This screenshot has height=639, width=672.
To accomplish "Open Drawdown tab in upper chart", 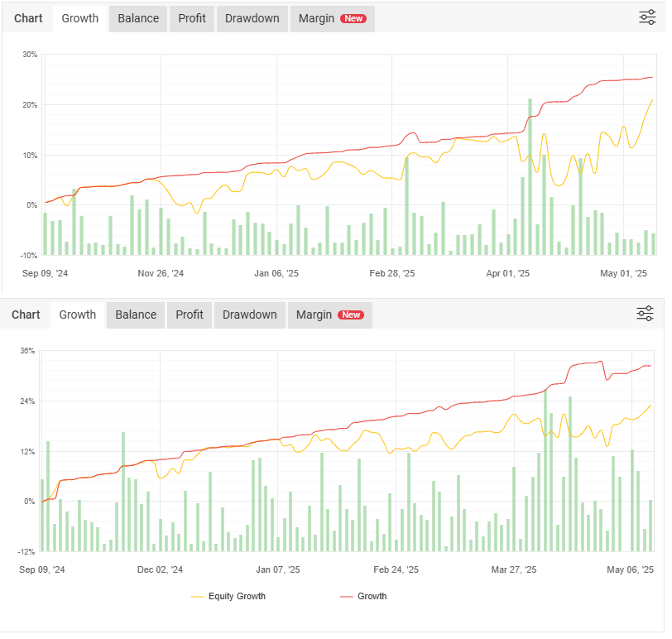I will [x=252, y=18].
